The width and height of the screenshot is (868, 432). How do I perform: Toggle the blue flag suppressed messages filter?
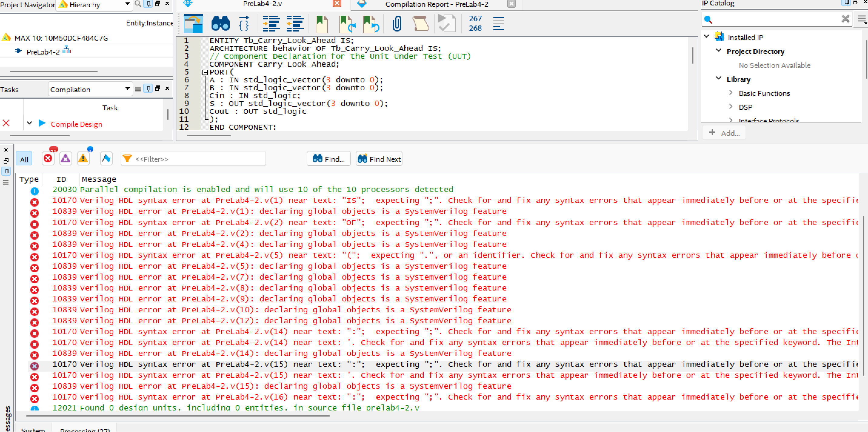coord(106,158)
